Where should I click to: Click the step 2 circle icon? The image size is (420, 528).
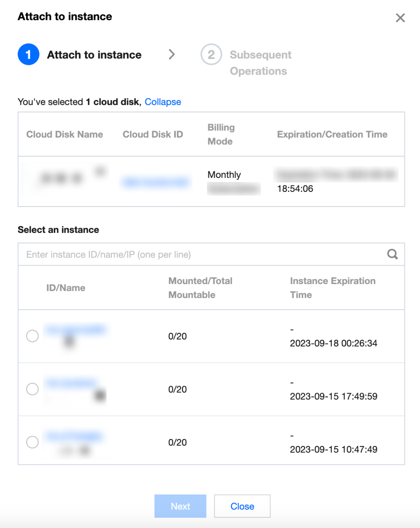[x=211, y=55]
